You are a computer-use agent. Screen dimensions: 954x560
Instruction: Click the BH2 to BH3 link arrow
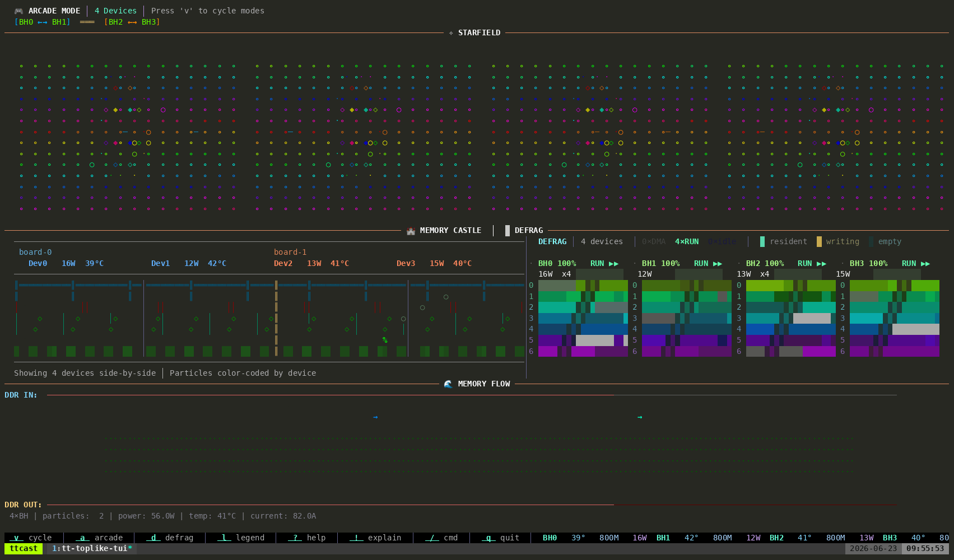click(132, 22)
